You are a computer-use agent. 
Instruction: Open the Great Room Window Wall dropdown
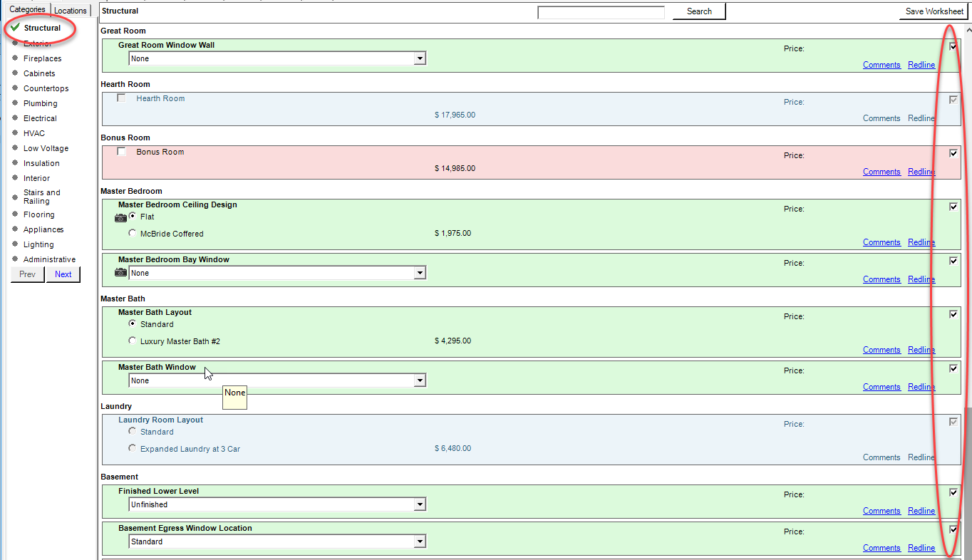(277, 58)
